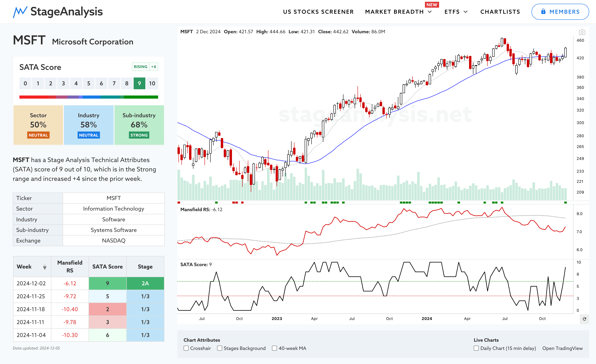Open the Market Breadth menu item
Viewport: 596px width, 364px height.
[394, 12]
